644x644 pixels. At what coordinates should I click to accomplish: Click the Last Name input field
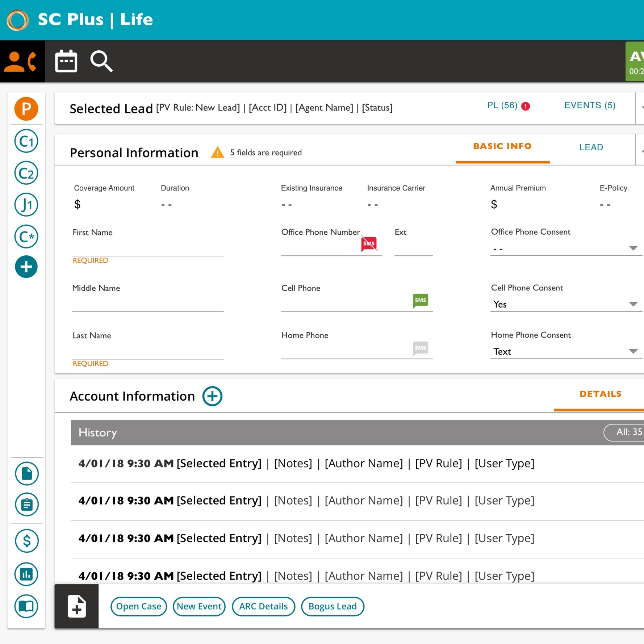pyautogui.click(x=148, y=351)
